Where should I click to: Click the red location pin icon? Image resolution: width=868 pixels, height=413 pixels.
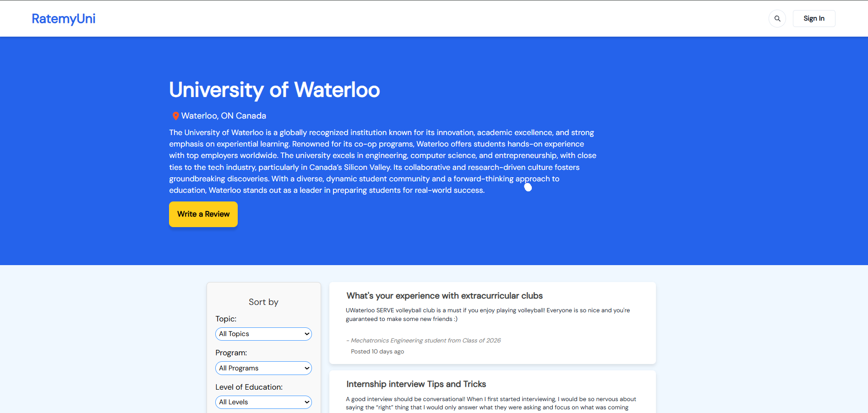coord(175,116)
